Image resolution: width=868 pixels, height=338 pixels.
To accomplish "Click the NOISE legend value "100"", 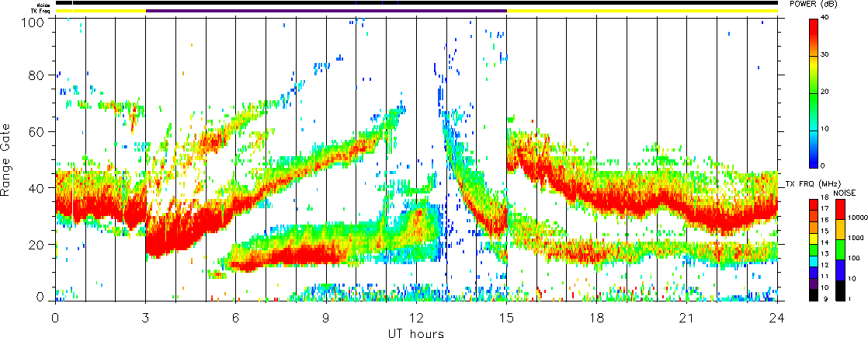I will [x=853, y=258].
